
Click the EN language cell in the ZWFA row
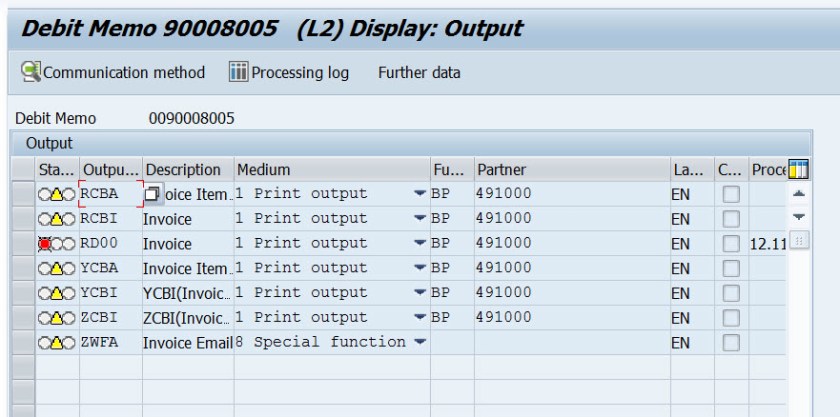(x=692, y=342)
